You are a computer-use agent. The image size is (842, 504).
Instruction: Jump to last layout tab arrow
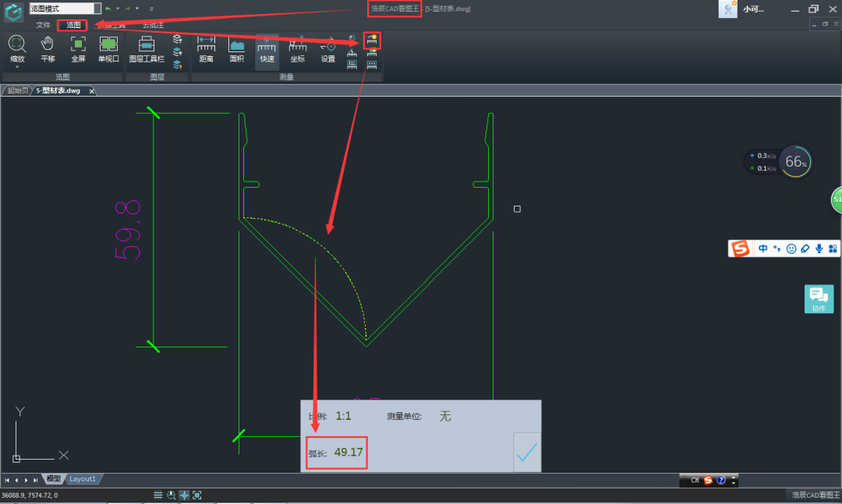tap(35, 480)
